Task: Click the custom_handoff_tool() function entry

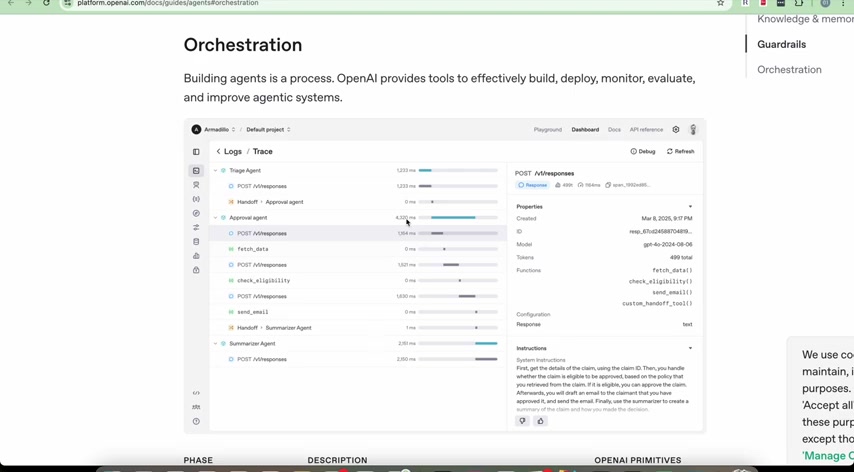Action: point(657,304)
